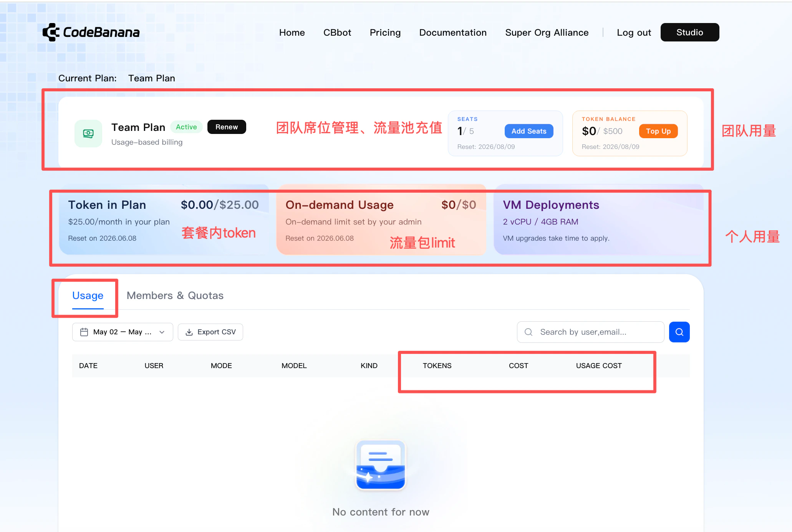792x532 pixels.
Task: Open Documentation link
Action: coord(453,33)
